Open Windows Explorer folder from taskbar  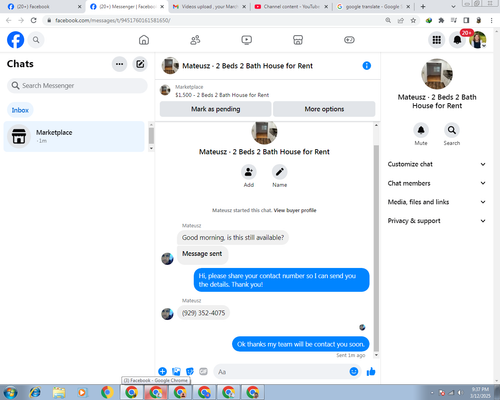click(x=59, y=392)
